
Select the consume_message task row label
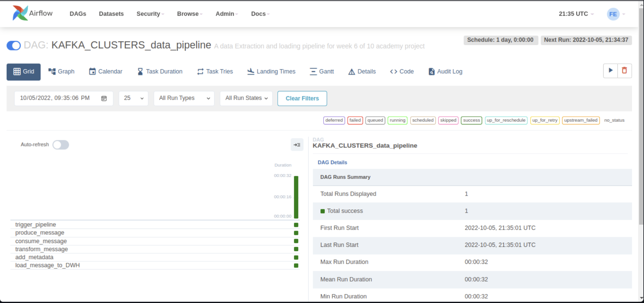point(41,241)
